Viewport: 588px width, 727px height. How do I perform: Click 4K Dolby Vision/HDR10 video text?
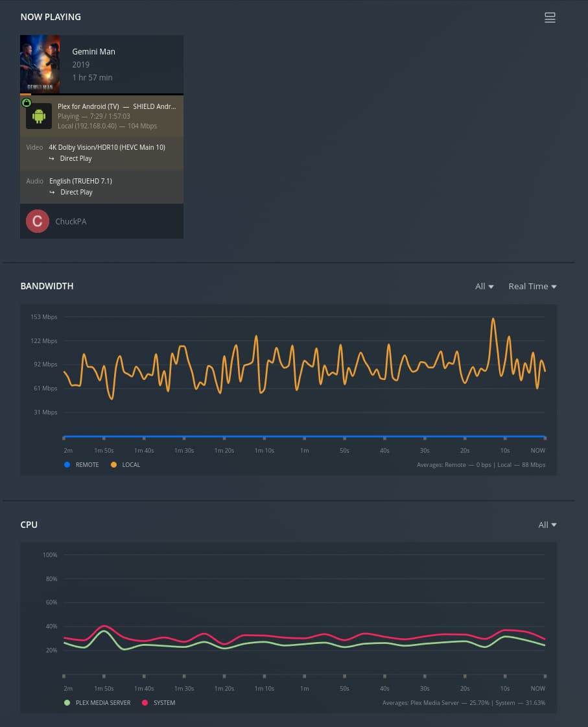point(107,147)
